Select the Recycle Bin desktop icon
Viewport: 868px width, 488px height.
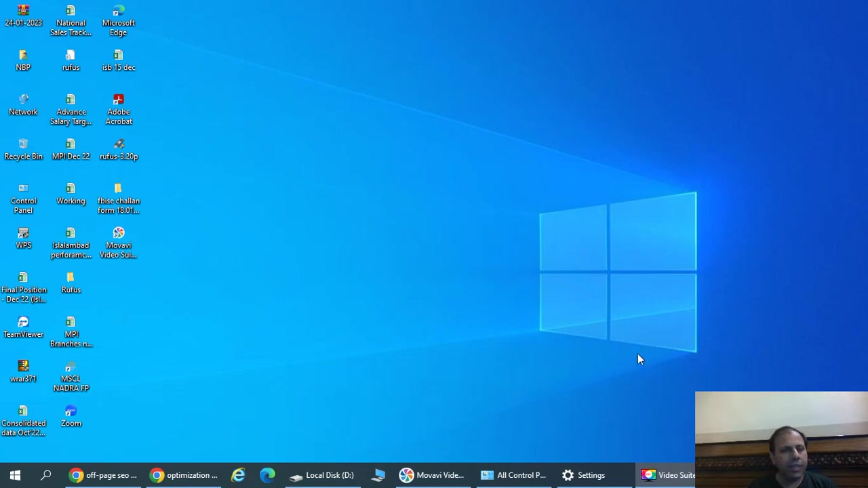click(x=23, y=150)
